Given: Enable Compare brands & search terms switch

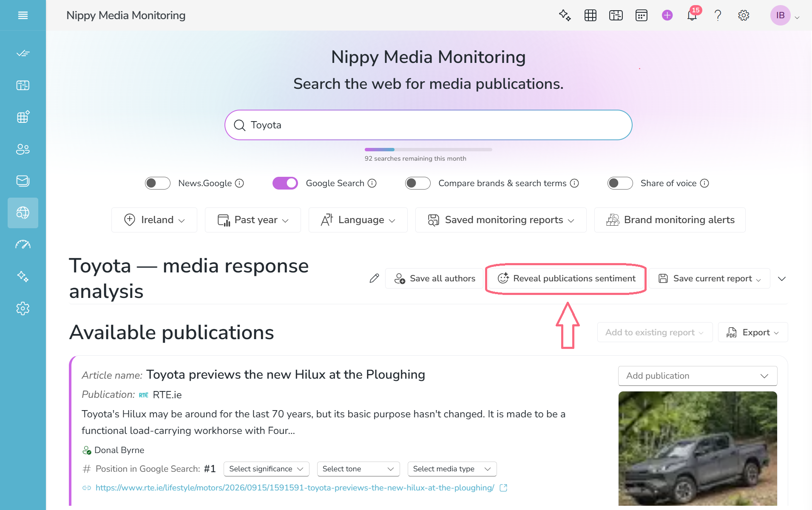Looking at the screenshot, I should [418, 183].
